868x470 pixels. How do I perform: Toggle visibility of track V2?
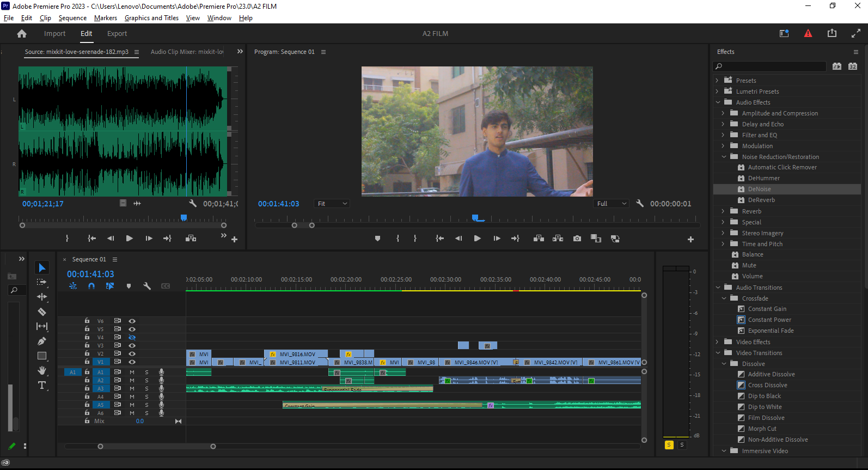pyautogui.click(x=132, y=353)
